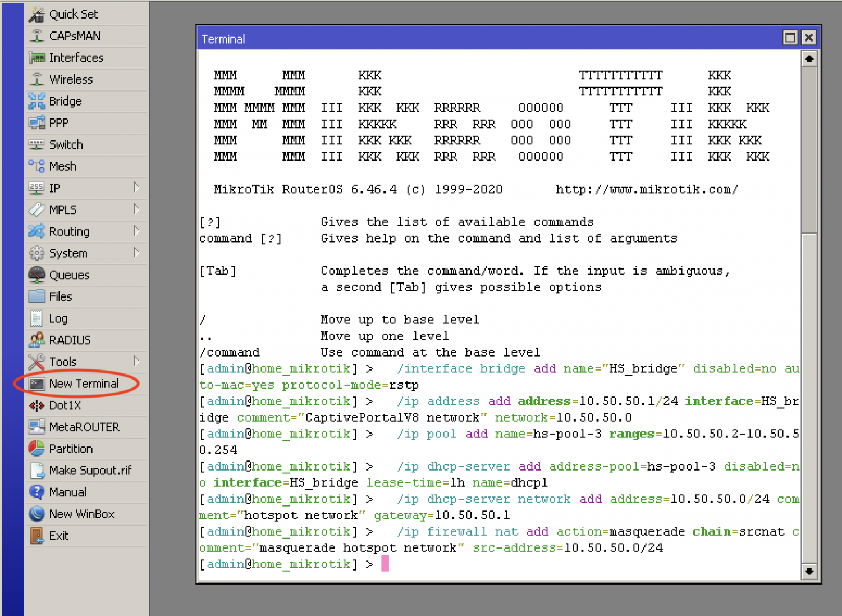
Task: Click 'gateway=10.50.50.1' text
Action: pyautogui.click(x=442, y=515)
